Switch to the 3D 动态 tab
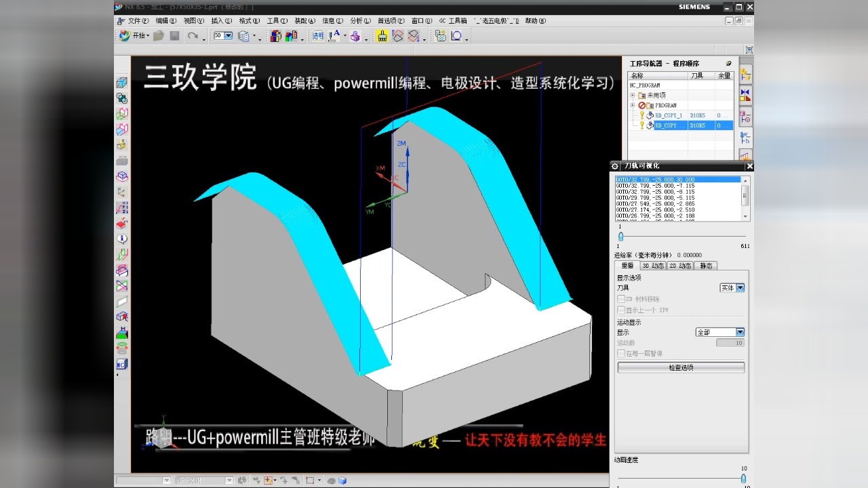 653,266
